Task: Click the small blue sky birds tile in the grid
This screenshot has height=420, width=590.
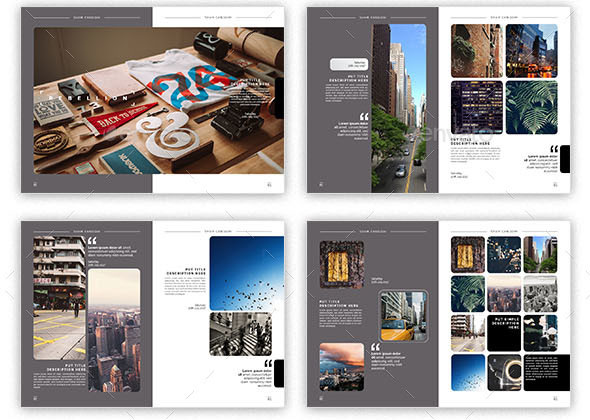Action: 468,372
